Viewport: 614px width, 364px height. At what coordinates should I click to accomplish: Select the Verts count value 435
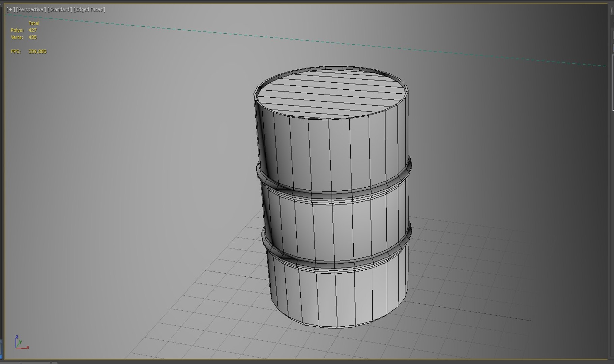coord(33,37)
